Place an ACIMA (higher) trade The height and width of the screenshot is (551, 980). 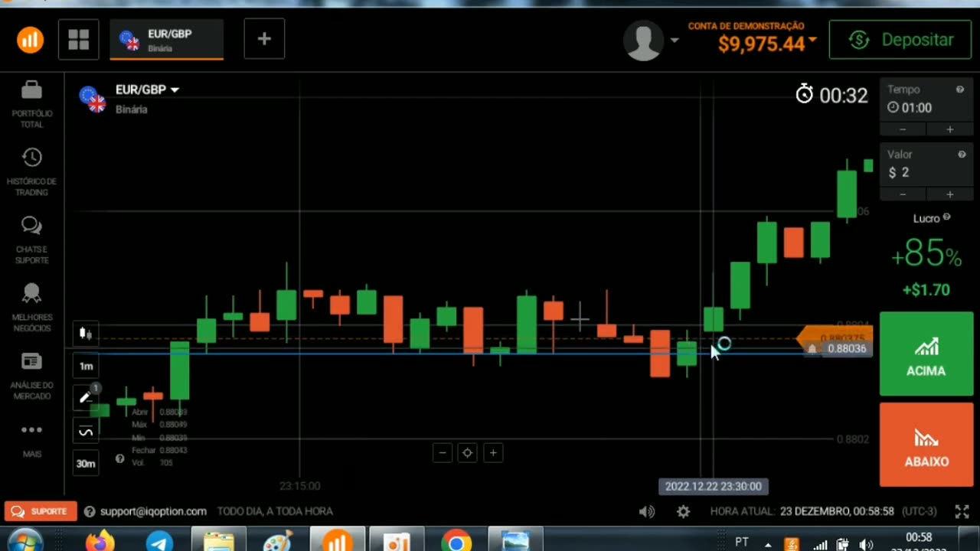click(x=926, y=354)
